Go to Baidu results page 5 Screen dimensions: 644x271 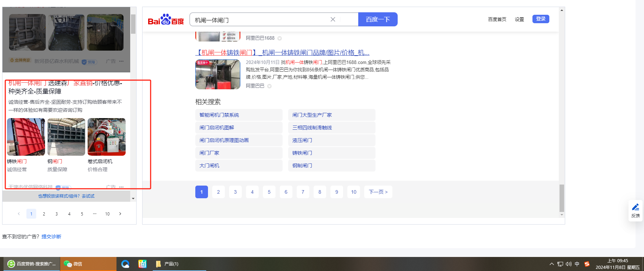point(269,192)
